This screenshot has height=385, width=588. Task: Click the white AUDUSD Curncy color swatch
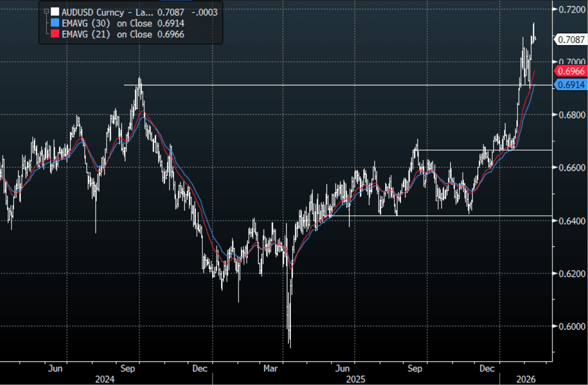55,12
